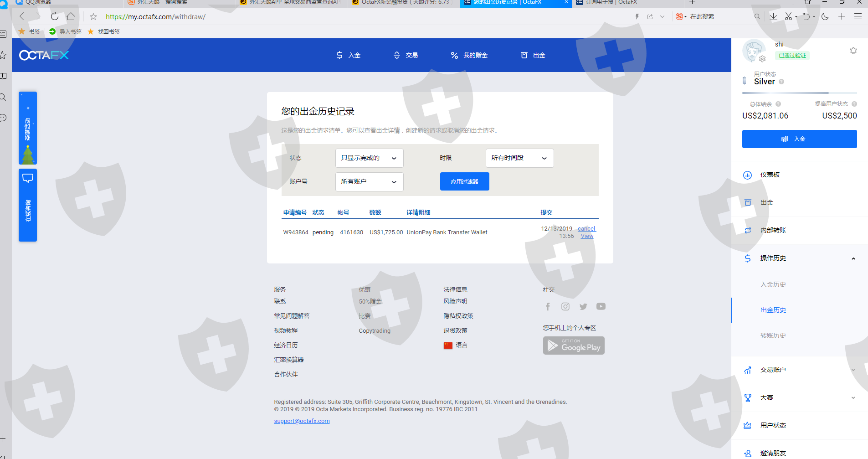Open OctaFX YouTube channel icon
Screen dimensions: 868x459
(601, 307)
